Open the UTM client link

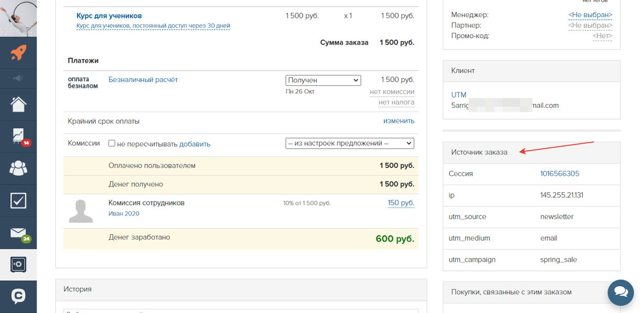point(459,95)
